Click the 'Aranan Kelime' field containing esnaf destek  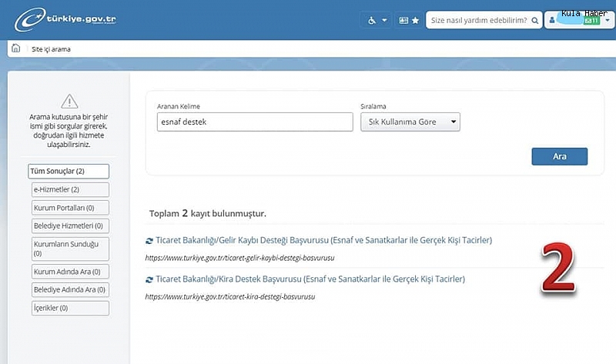(255, 122)
